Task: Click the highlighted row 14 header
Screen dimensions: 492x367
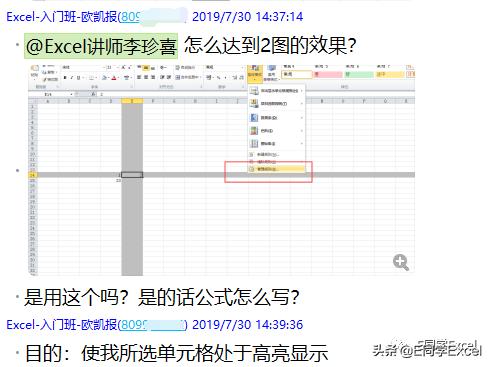Action: [33, 175]
